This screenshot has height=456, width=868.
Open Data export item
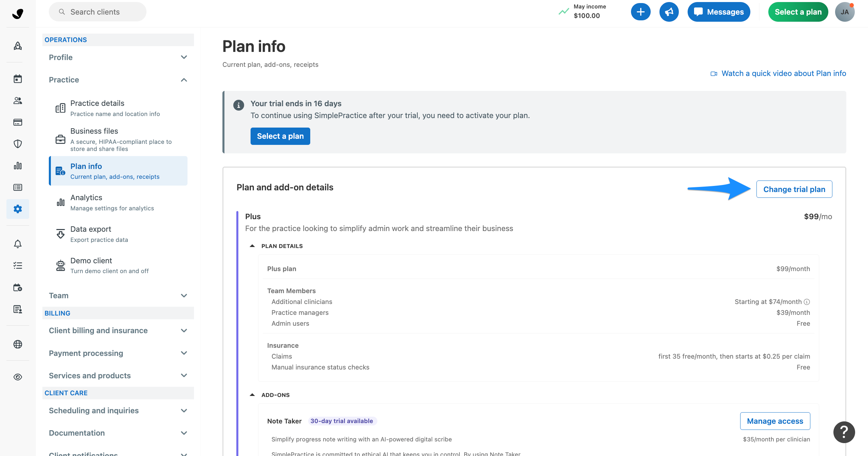[x=118, y=234]
